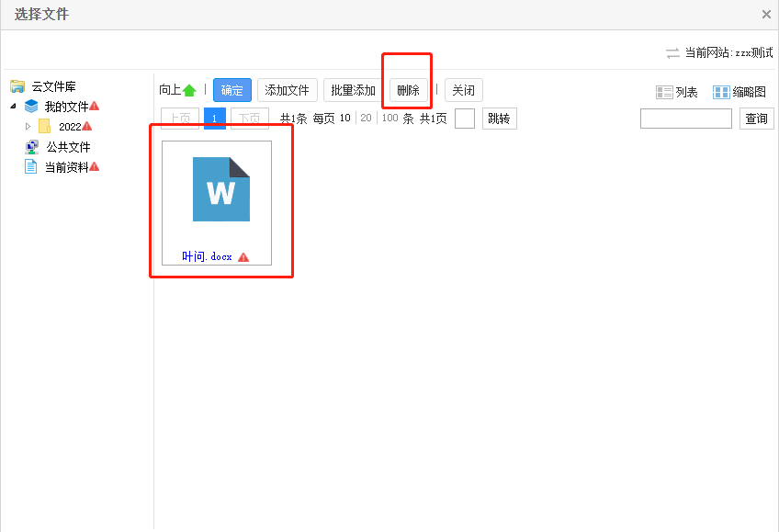Select 云文件库 in the tree
The width and height of the screenshot is (779, 532).
[x=53, y=86]
